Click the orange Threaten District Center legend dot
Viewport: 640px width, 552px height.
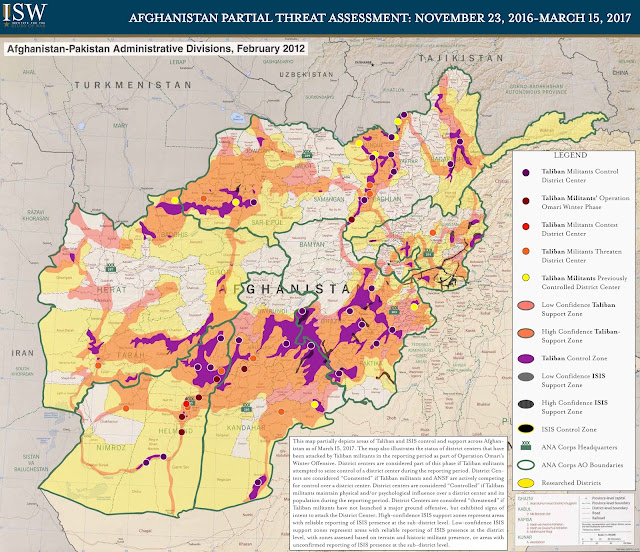(526, 251)
